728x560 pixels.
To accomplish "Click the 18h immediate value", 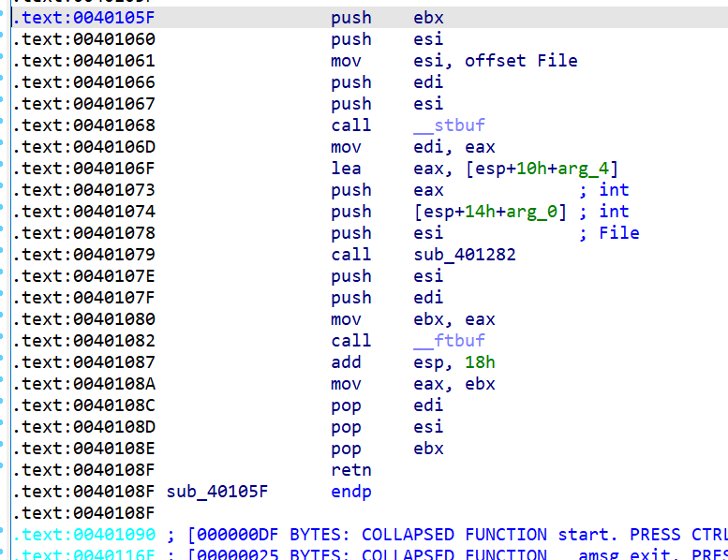I will click(480, 362).
